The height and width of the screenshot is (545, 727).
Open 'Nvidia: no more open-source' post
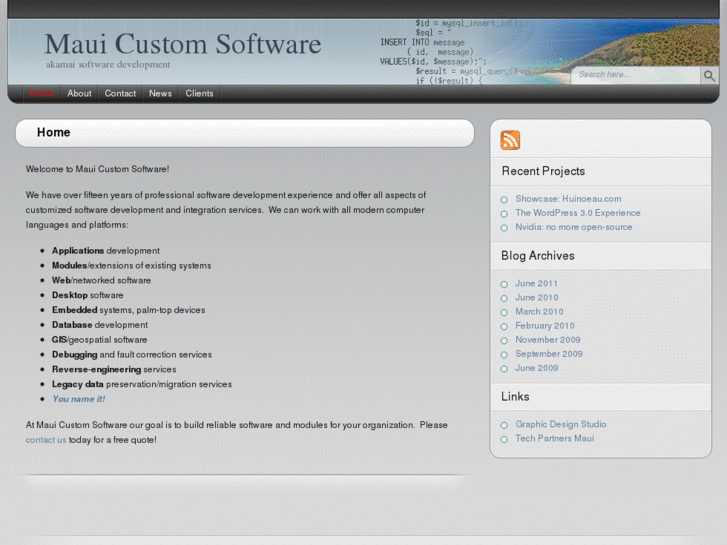point(573,227)
